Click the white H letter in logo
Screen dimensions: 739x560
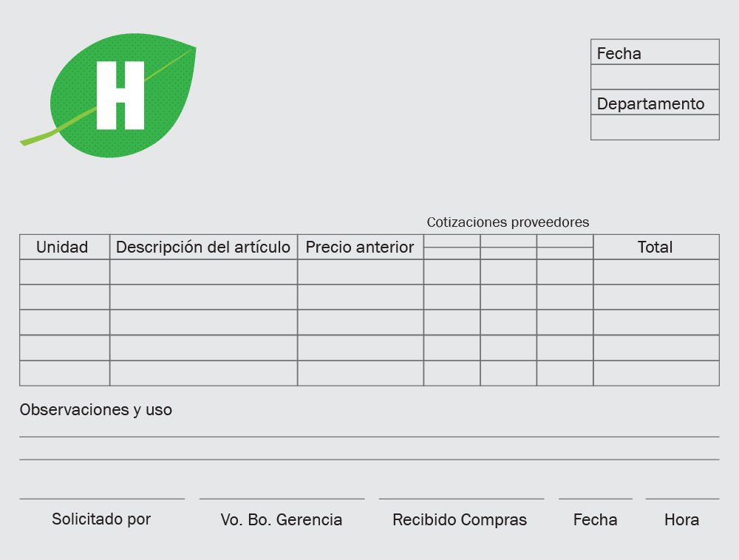coord(120,95)
